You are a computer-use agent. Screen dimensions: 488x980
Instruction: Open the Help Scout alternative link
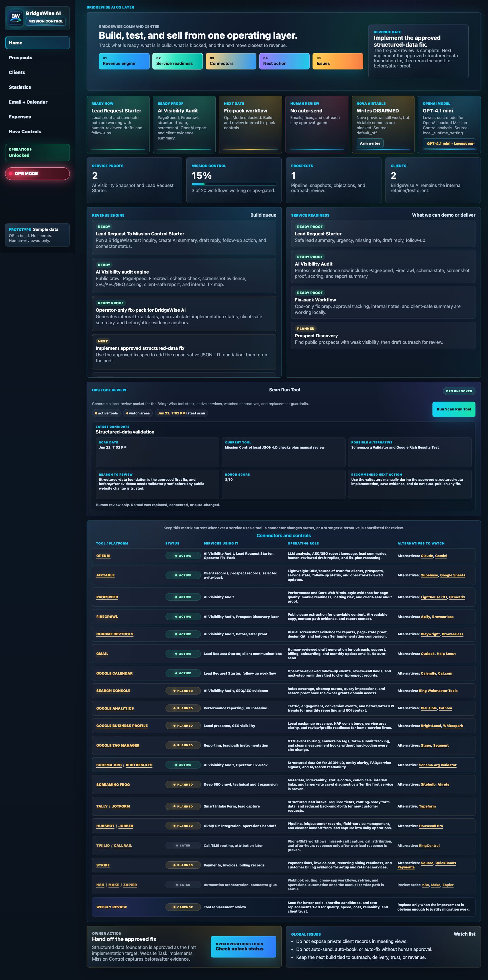pos(446,654)
